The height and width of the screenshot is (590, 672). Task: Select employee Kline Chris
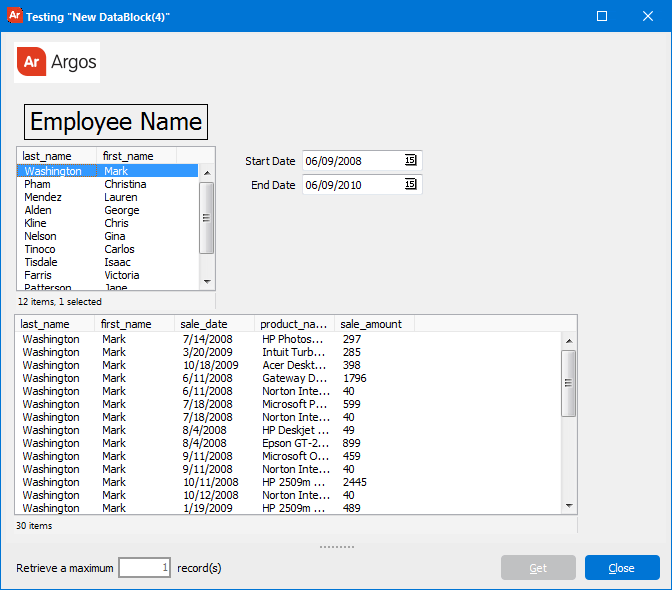click(108, 223)
